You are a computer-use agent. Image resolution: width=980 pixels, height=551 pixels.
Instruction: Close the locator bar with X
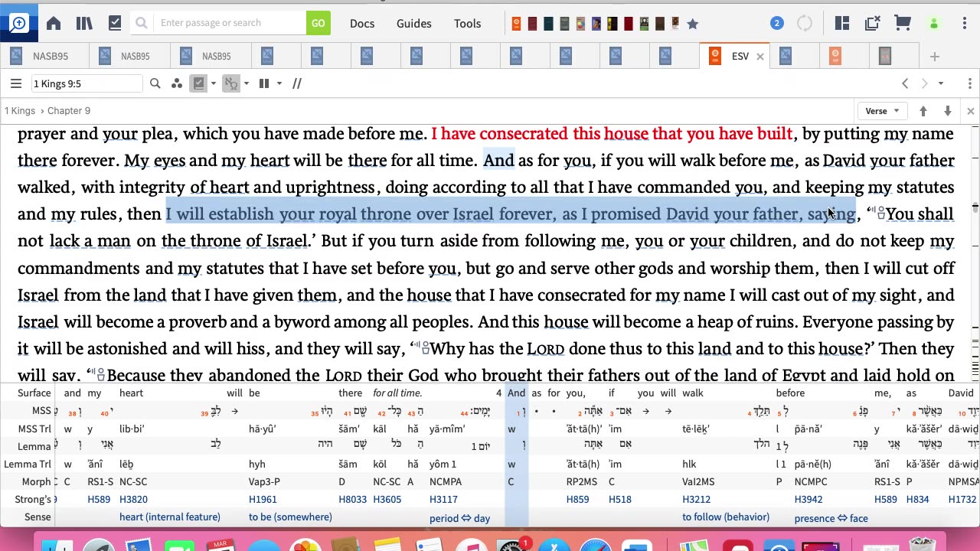971,111
